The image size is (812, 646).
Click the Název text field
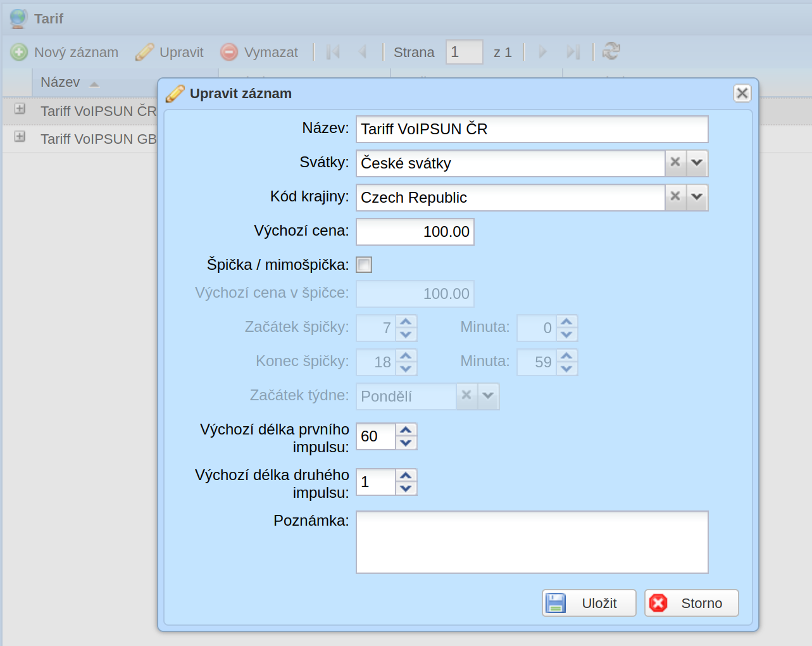[x=532, y=129]
